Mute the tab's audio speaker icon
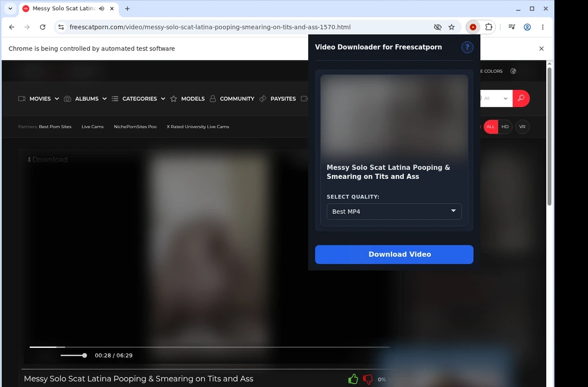This screenshot has height=387, width=588. coord(101,8)
